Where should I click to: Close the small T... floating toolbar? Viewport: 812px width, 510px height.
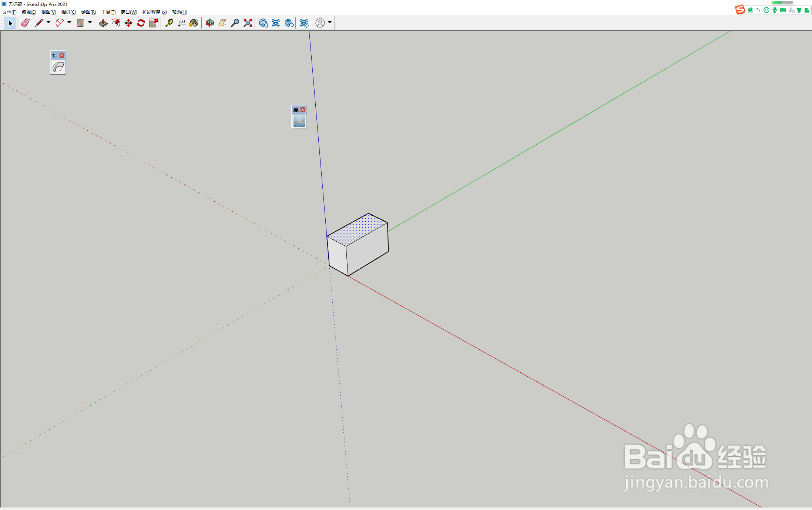[x=62, y=56]
